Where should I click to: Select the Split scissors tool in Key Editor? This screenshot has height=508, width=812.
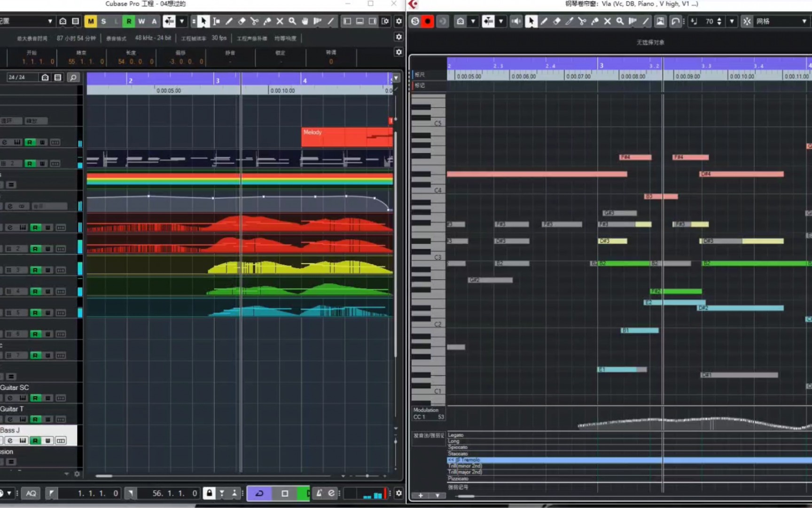tap(582, 21)
